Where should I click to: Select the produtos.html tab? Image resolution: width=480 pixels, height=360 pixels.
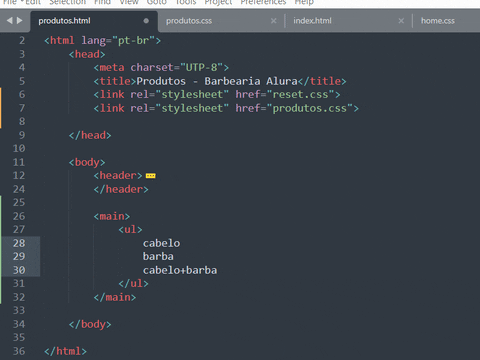click(64, 21)
